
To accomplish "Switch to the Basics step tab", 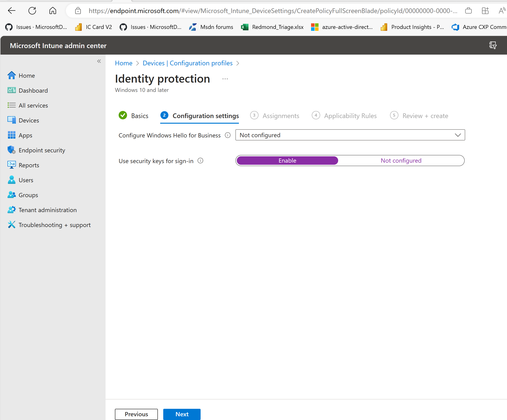I will coord(134,116).
